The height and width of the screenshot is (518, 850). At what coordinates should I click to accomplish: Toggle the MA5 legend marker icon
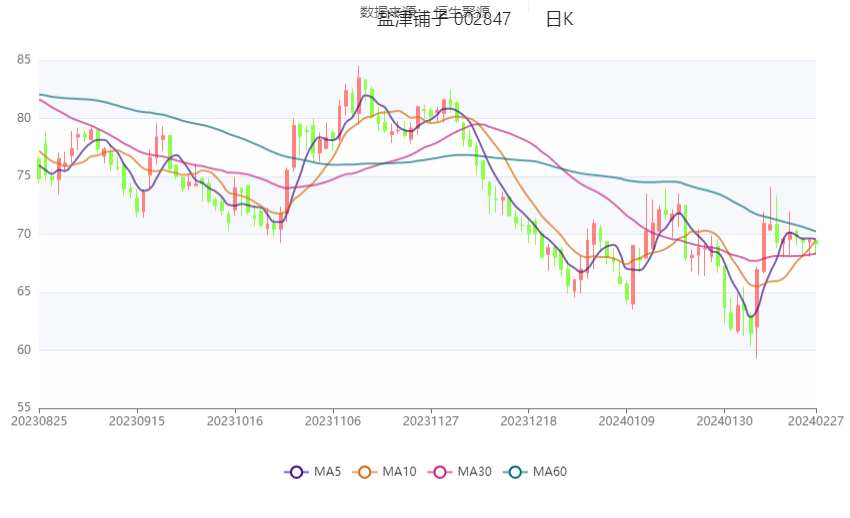click(296, 472)
